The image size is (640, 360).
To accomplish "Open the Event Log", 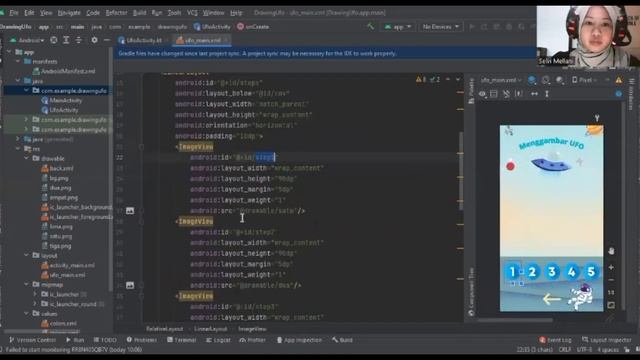I will click(555, 340).
